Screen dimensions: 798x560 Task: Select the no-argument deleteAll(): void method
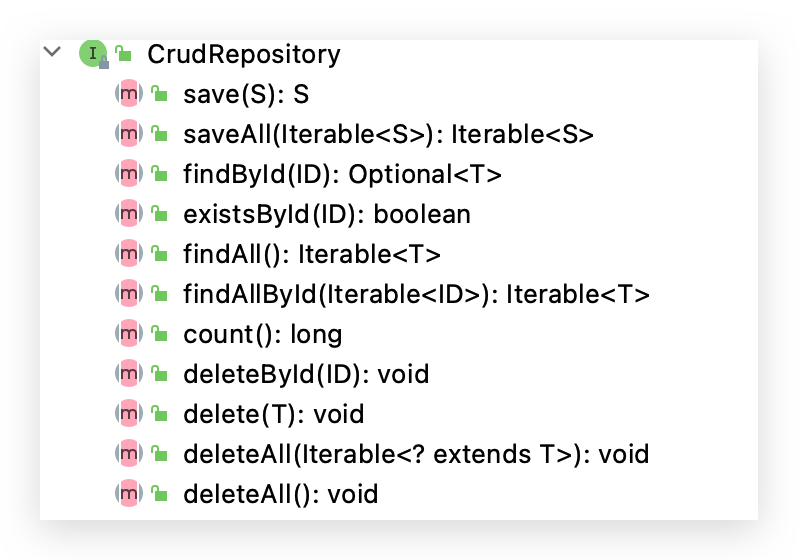(280, 494)
